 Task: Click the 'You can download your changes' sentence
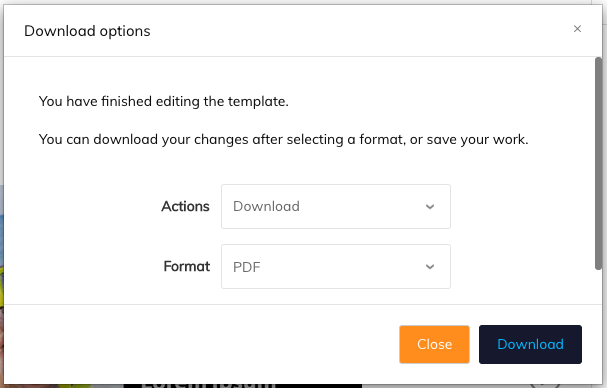[x=283, y=139]
